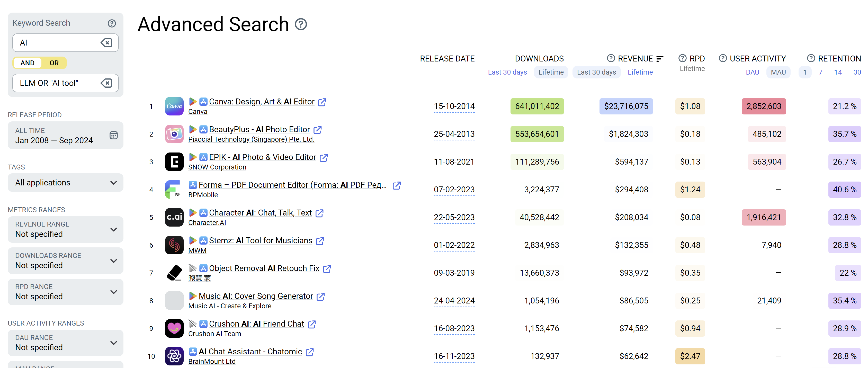Open Crushon AI external link icon
868x368 pixels.
point(312,324)
